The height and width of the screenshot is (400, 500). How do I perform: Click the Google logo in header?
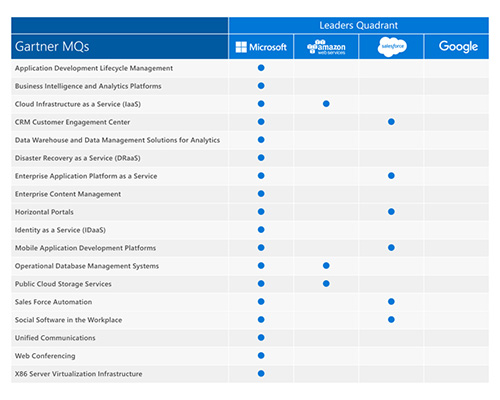click(458, 47)
